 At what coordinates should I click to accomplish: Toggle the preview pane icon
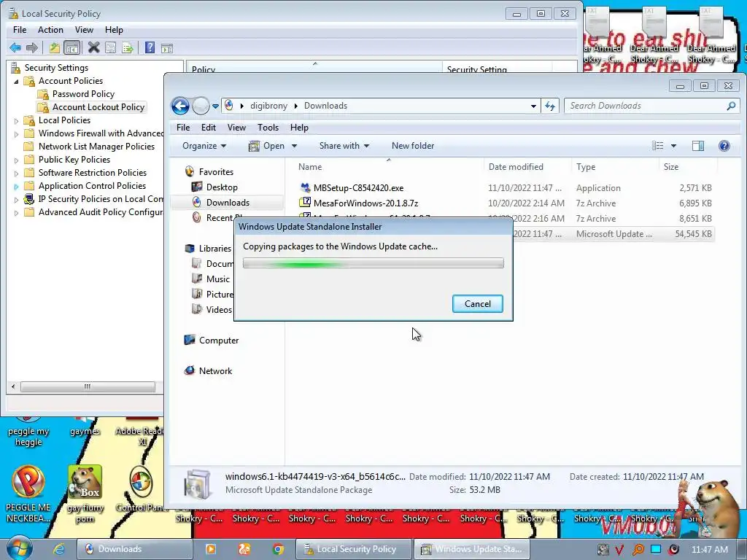(698, 146)
